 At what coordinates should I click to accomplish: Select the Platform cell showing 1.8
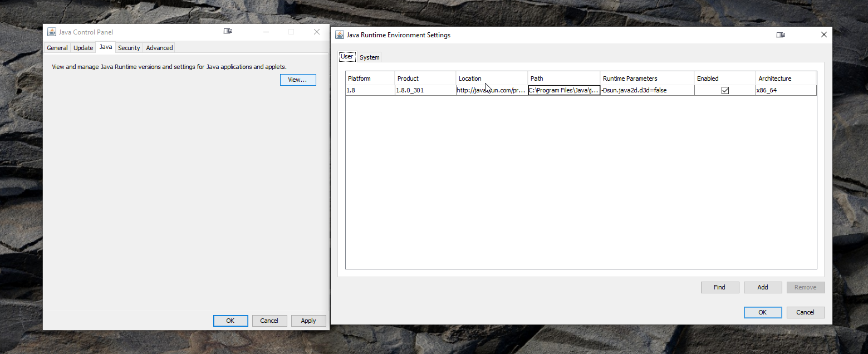[370, 90]
